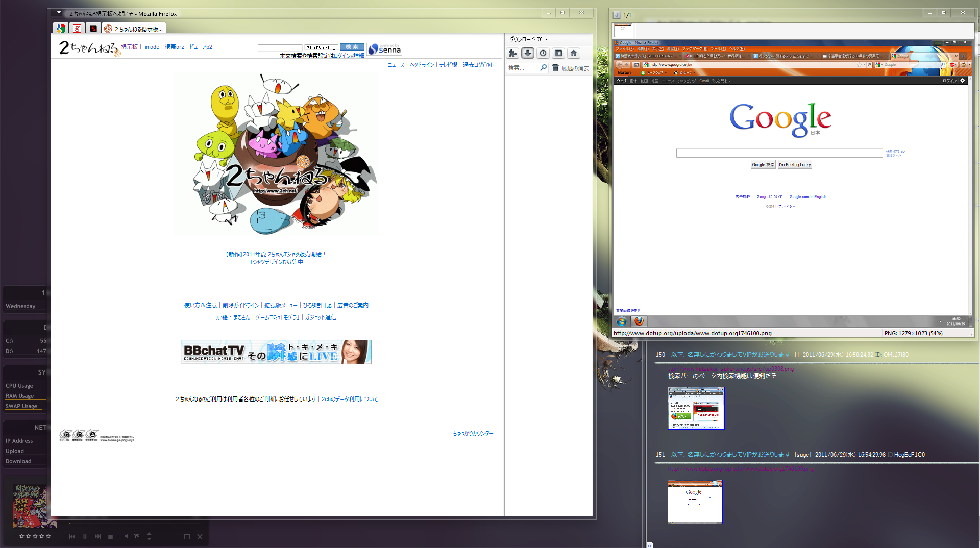Image resolution: width=980 pixels, height=548 pixels.
Task: Open the テレビ欄 link
Action: [x=449, y=65]
